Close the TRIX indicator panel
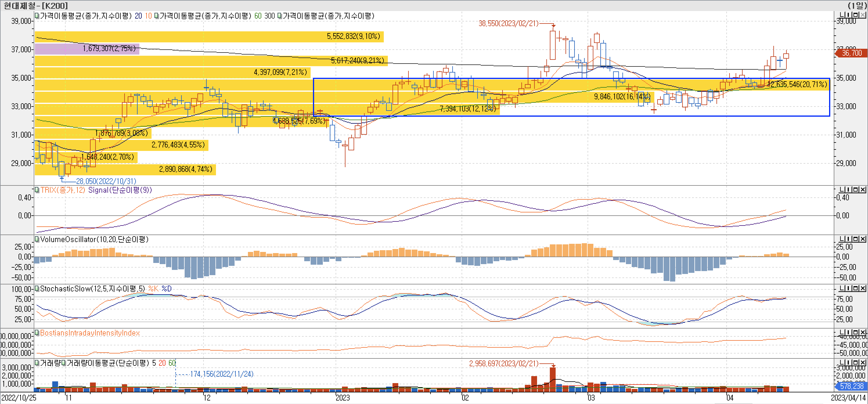The image size is (868, 404). (862, 190)
